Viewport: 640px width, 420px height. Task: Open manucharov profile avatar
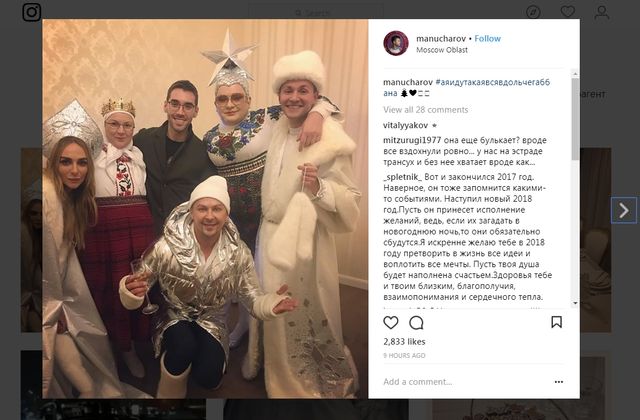[x=396, y=43]
